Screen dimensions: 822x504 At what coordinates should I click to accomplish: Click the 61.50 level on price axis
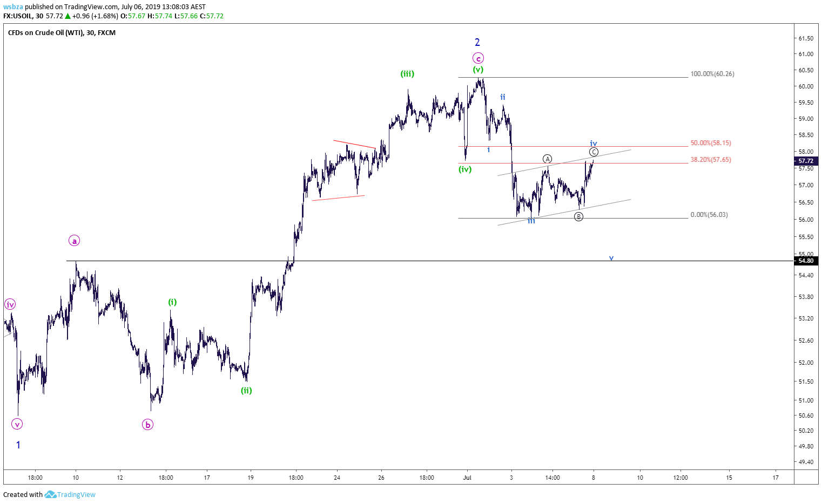coord(806,38)
